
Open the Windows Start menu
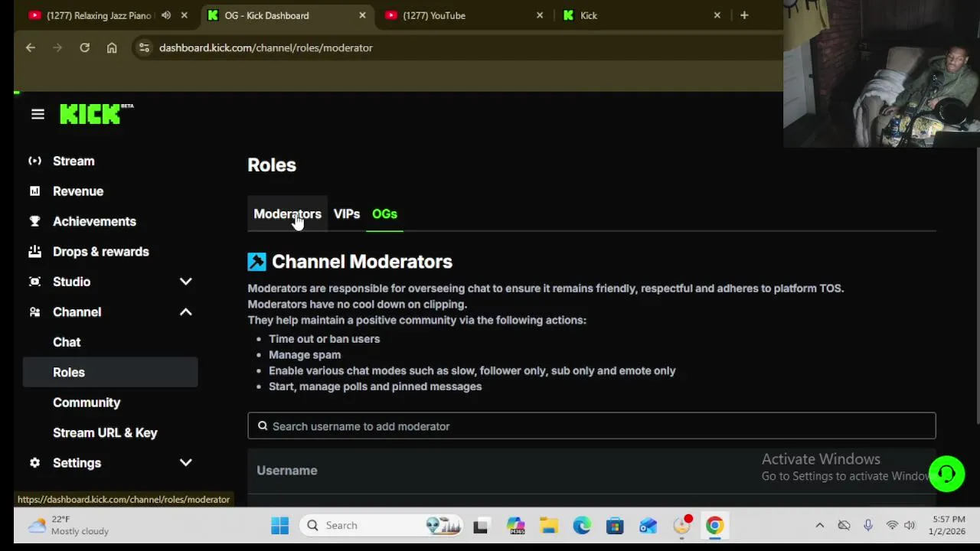(x=279, y=526)
